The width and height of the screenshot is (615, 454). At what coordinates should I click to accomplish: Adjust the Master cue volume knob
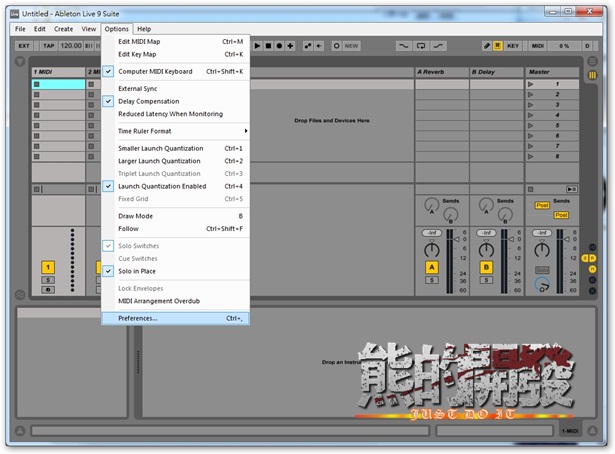542,284
